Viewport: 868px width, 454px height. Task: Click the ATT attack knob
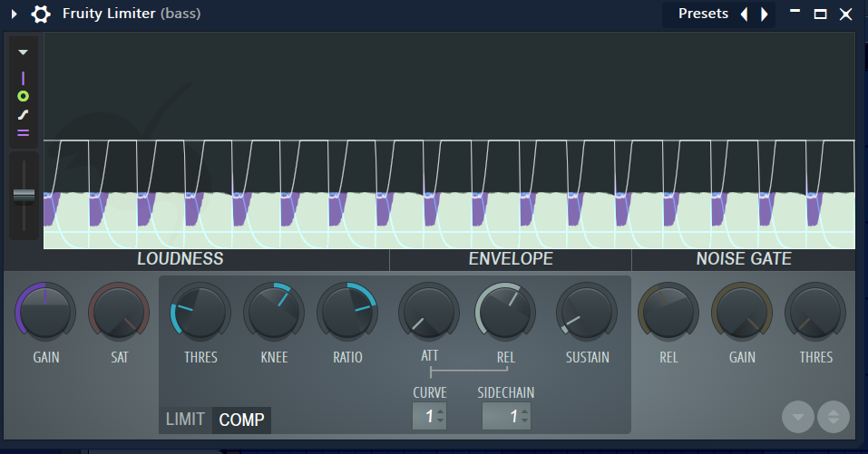[x=429, y=312]
